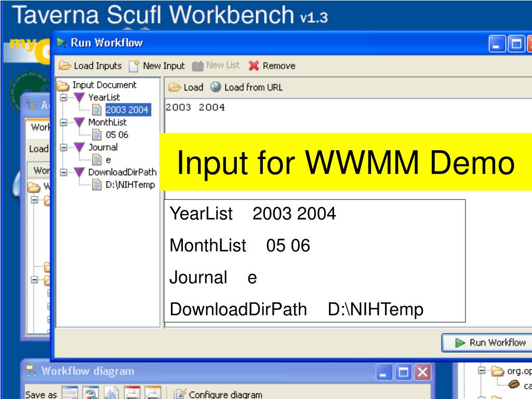Select the 05 06 value entry
The width and height of the screenshot is (532, 399).
(117, 135)
